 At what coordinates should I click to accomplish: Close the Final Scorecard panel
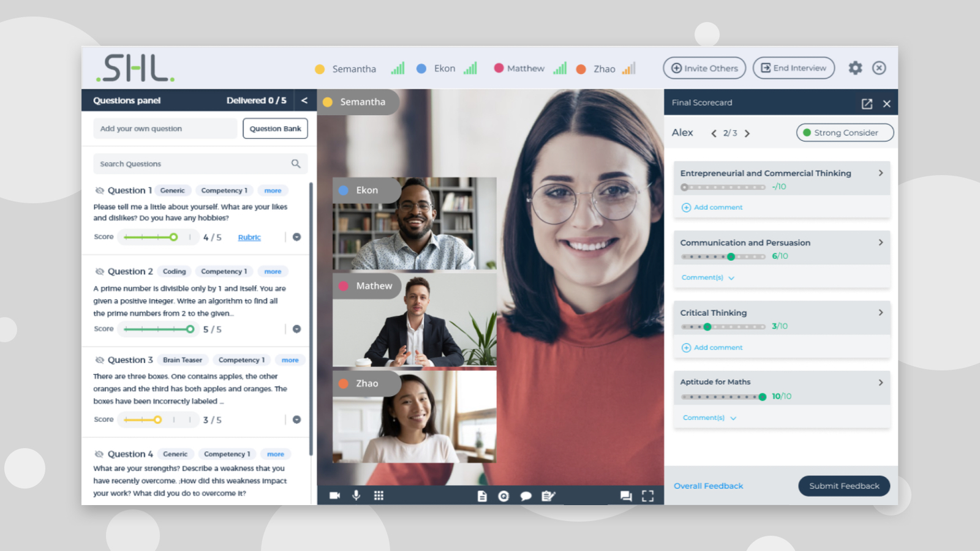(886, 103)
